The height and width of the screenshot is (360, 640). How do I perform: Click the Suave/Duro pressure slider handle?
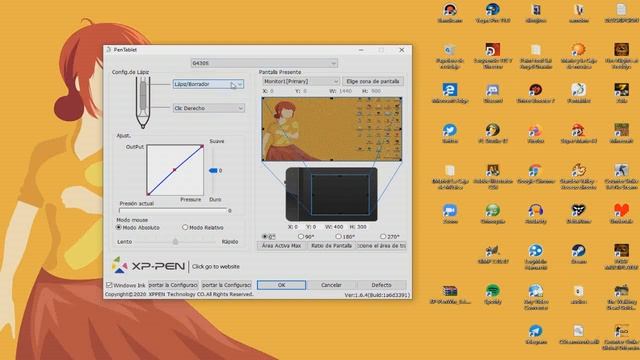[x=213, y=171]
